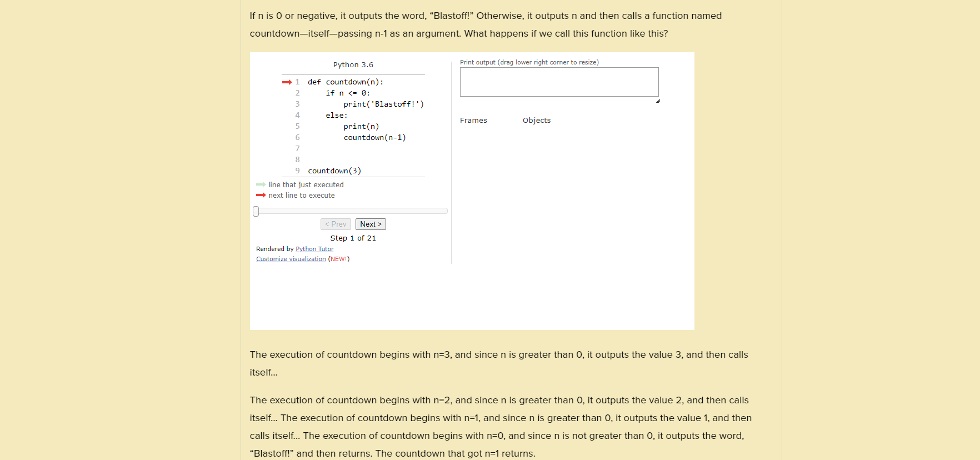This screenshot has width=980, height=460.
Task: Click code line 'if n <= 0:'
Action: [x=348, y=93]
